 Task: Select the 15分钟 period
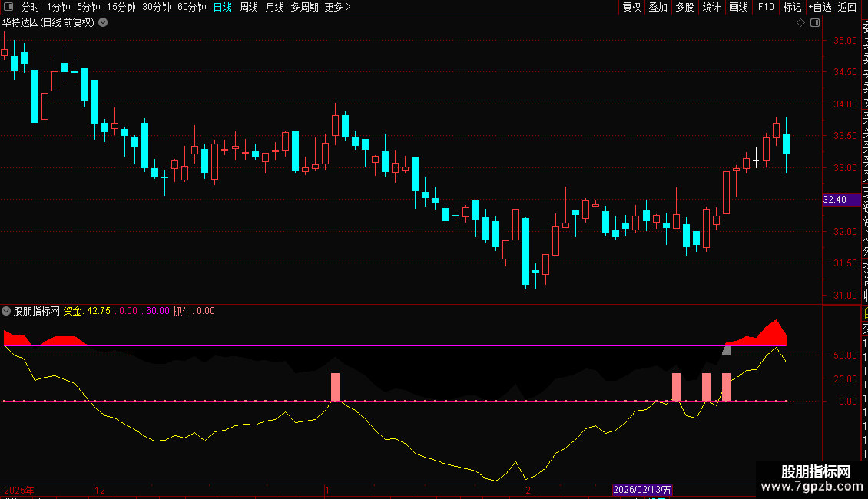[121, 7]
